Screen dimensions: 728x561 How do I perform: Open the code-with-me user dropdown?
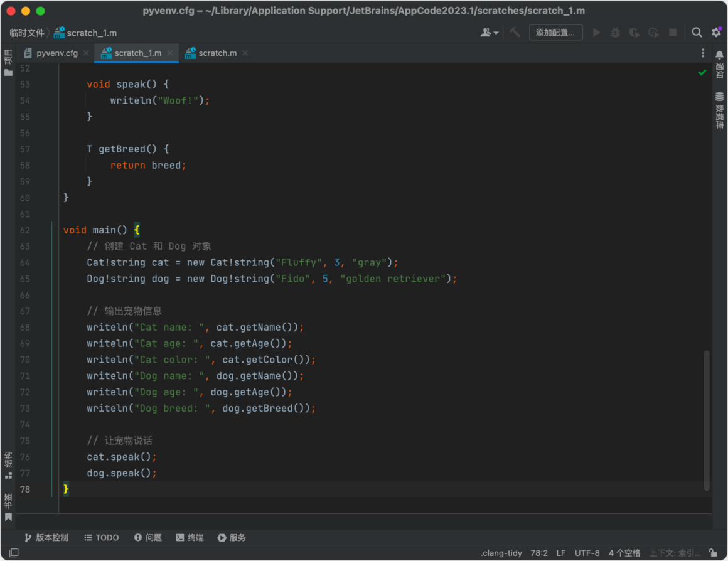490,33
